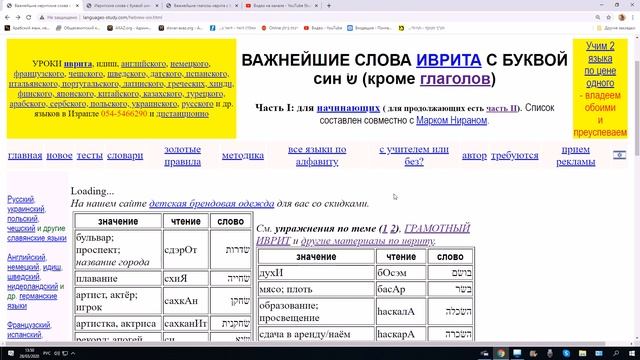640x360 pixels.
Task: Open the украинский sidebar link
Action: pos(25,209)
